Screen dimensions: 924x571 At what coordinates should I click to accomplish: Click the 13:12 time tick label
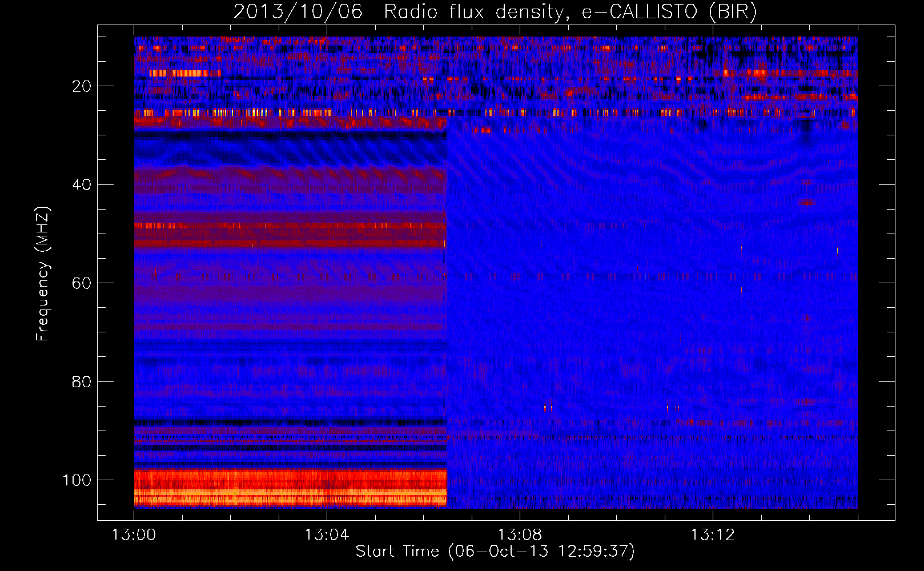[713, 535]
